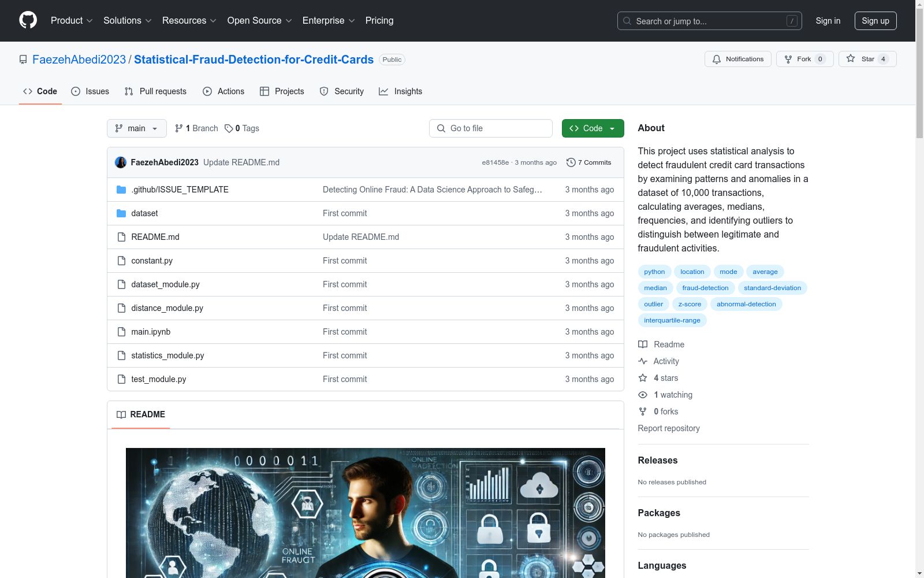Image resolution: width=924 pixels, height=578 pixels.
Task: Open distance_module.py
Action: (x=167, y=308)
